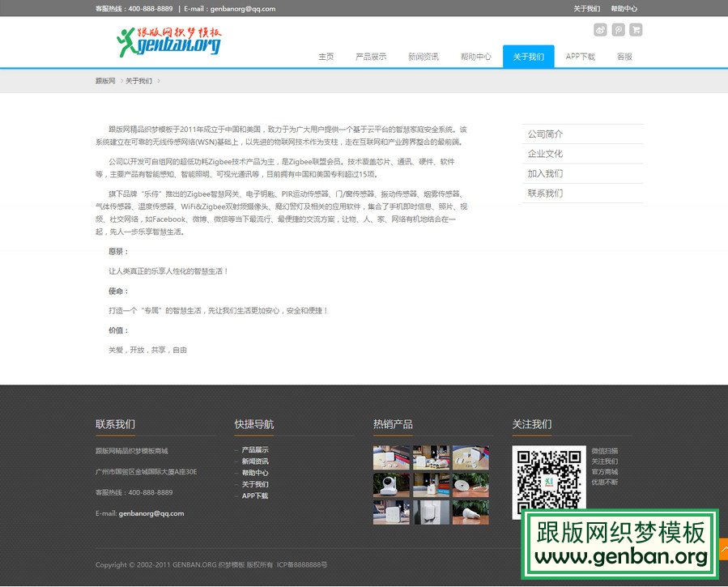Select the APP下载 menu item
The image size is (728, 587).
coord(580,57)
